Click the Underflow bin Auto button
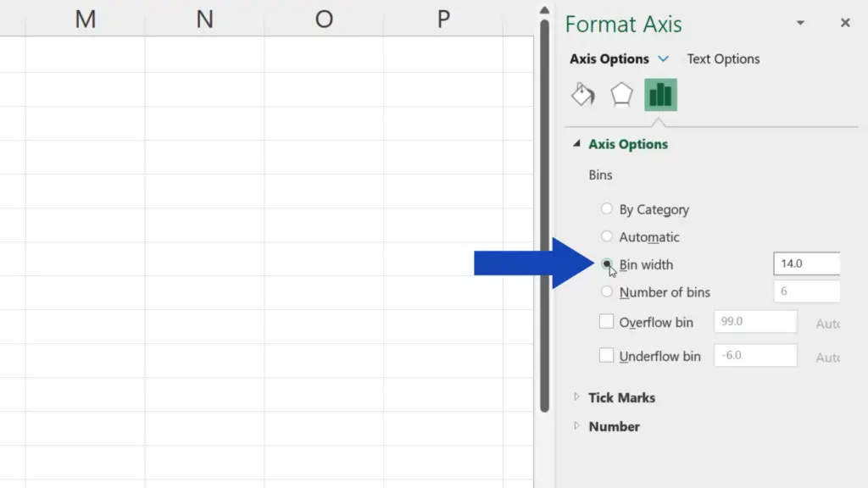This screenshot has height=488, width=868. click(x=827, y=357)
